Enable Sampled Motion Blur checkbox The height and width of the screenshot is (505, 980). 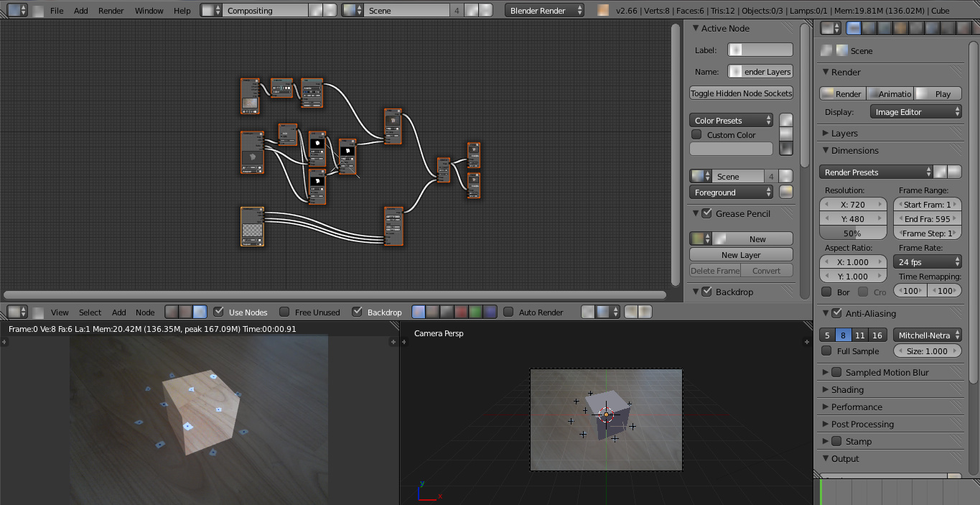(836, 372)
